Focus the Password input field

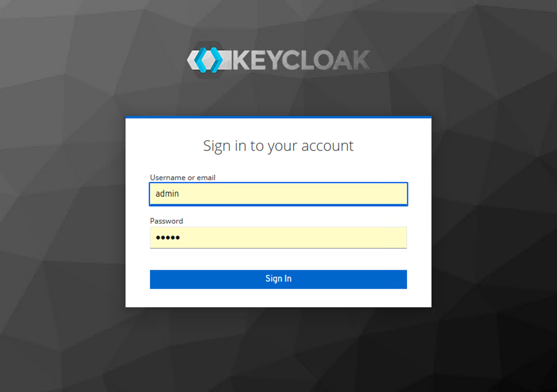[278, 238]
